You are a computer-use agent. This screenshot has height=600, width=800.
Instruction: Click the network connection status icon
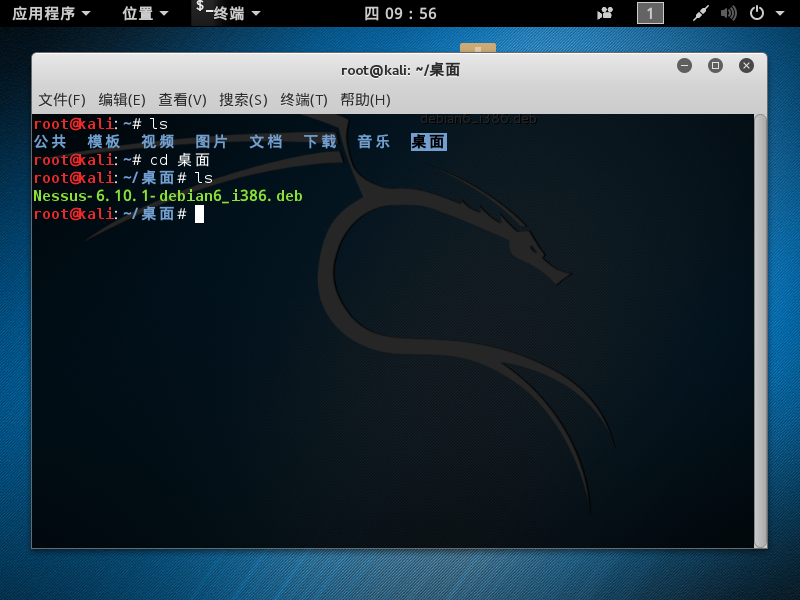point(701,13)
